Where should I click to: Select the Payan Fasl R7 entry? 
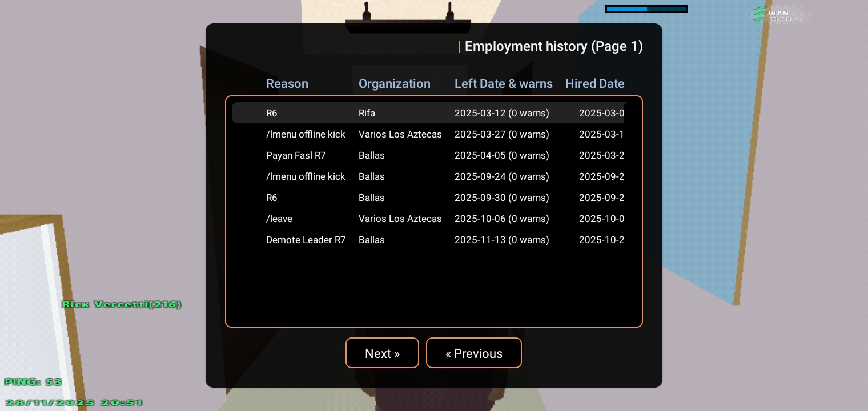(x=296, y=155)
